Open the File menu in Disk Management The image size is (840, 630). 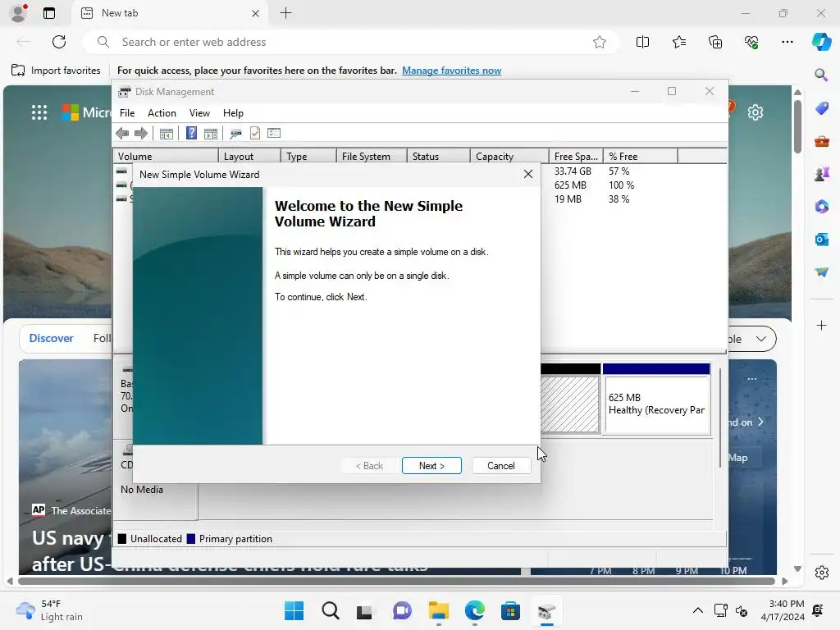(127, 113)
